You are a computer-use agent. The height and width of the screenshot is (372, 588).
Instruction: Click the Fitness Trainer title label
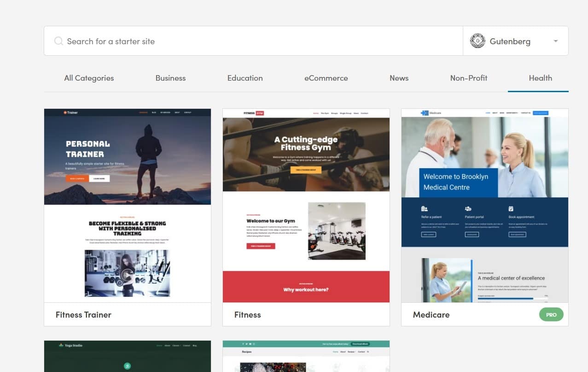tap(83, 314)
